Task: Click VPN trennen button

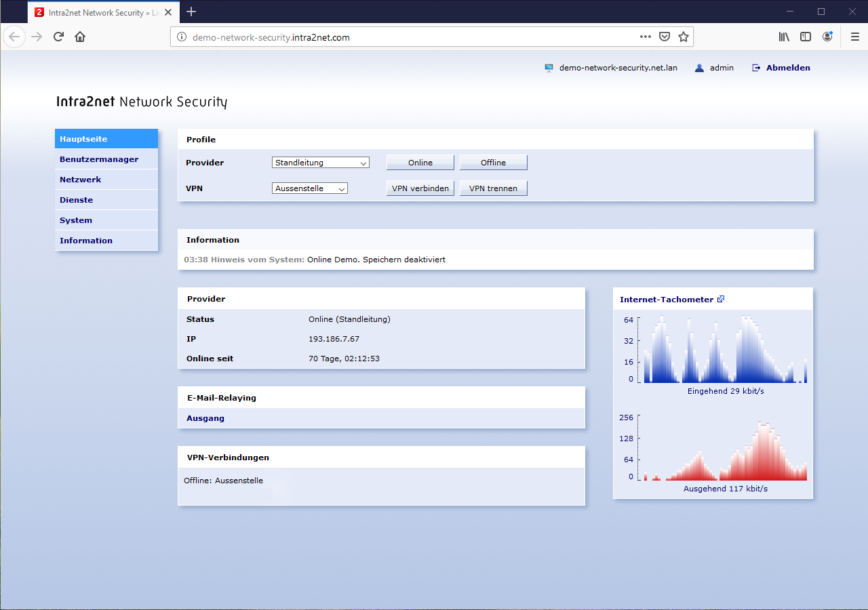Action: coord(494,188)
